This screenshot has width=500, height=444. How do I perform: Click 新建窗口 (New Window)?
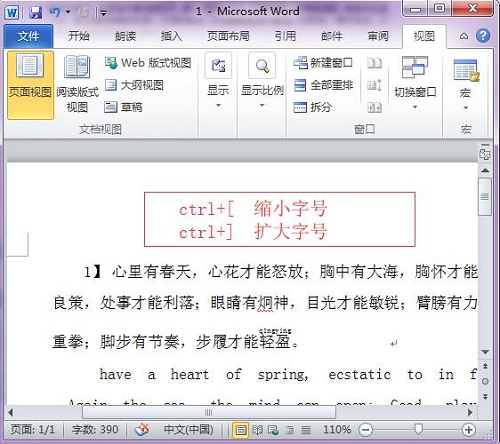(x=323, y=63)
